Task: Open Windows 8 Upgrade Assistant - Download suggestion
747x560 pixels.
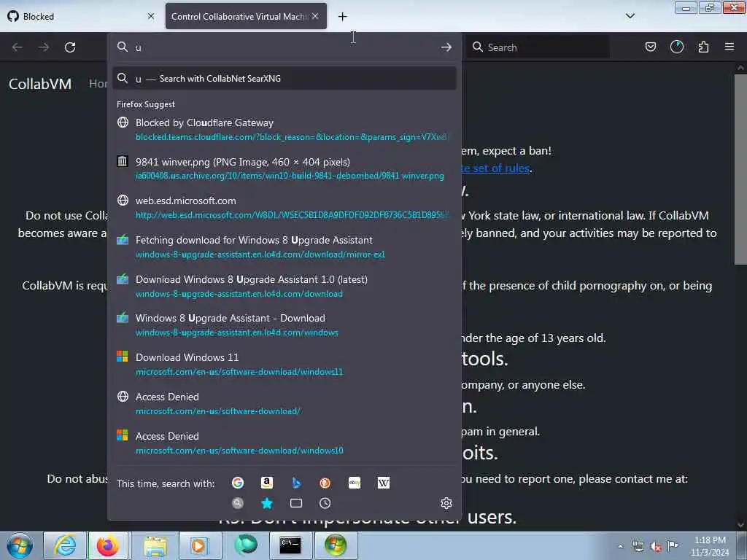Action: tap(285, 324)
